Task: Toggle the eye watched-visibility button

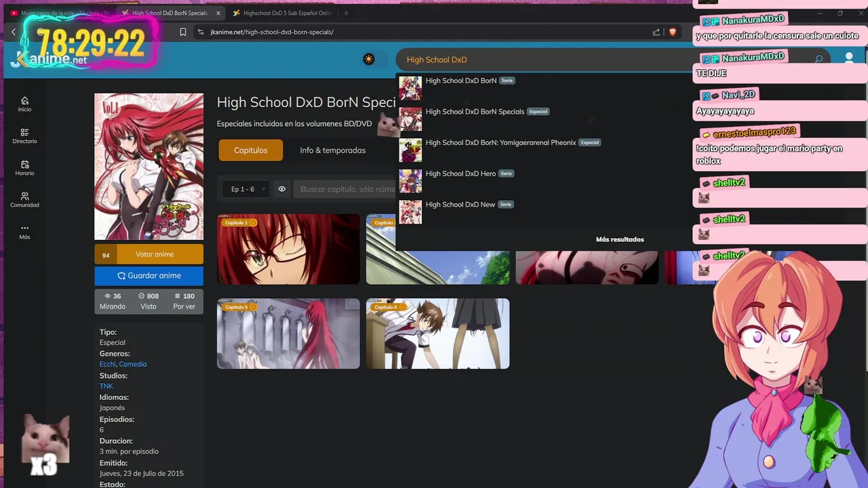Action: tap(282, 189)
